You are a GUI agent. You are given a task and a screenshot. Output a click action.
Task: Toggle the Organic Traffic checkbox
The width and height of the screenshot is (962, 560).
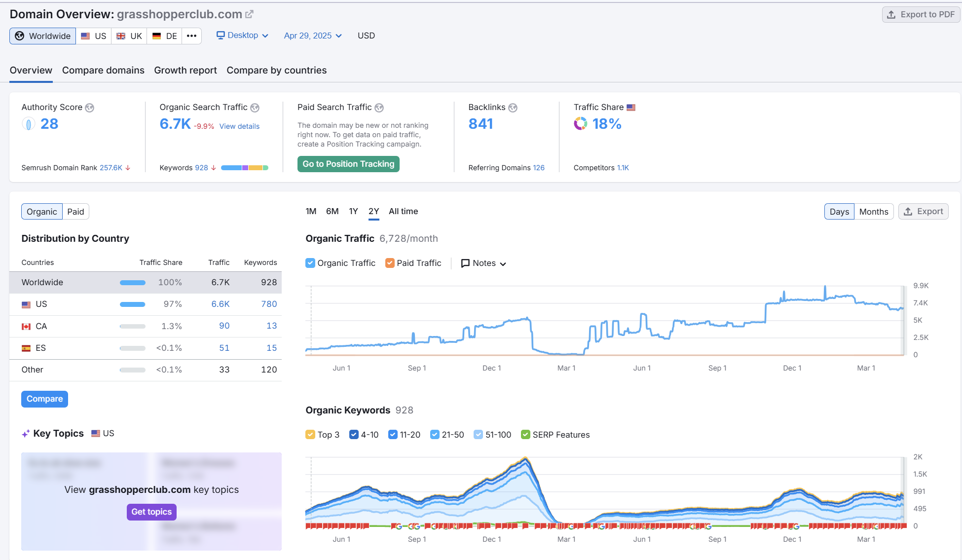tap(310, 263)
